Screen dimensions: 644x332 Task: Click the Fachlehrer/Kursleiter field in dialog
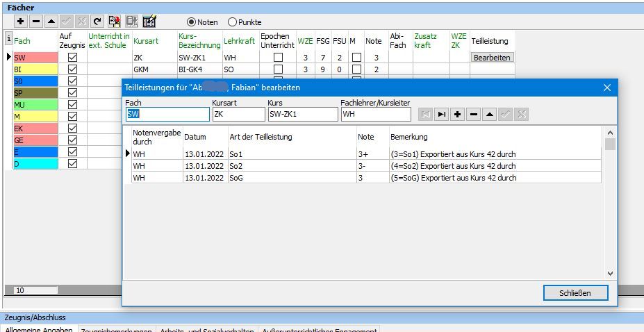[x=376, y=114]
